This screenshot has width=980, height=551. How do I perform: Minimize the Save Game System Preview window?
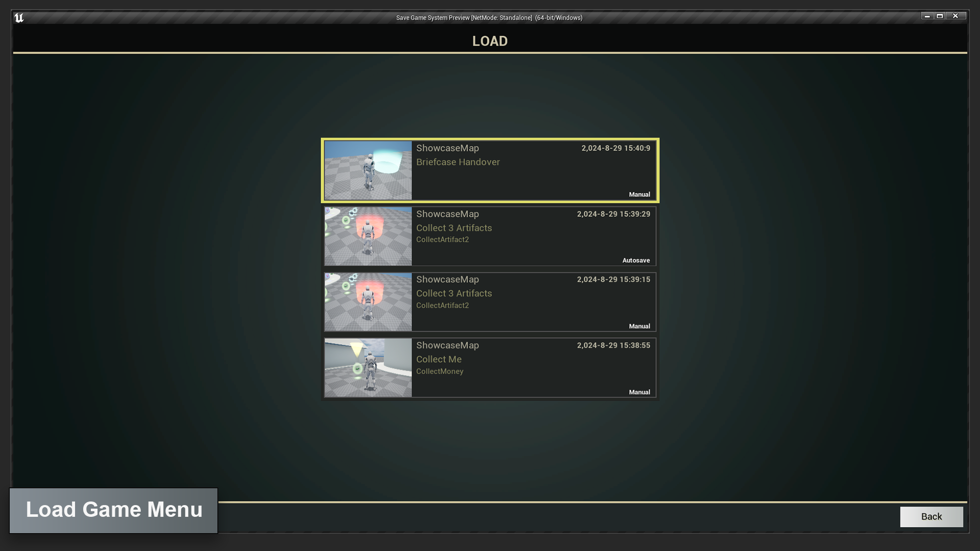coord(927,16)
